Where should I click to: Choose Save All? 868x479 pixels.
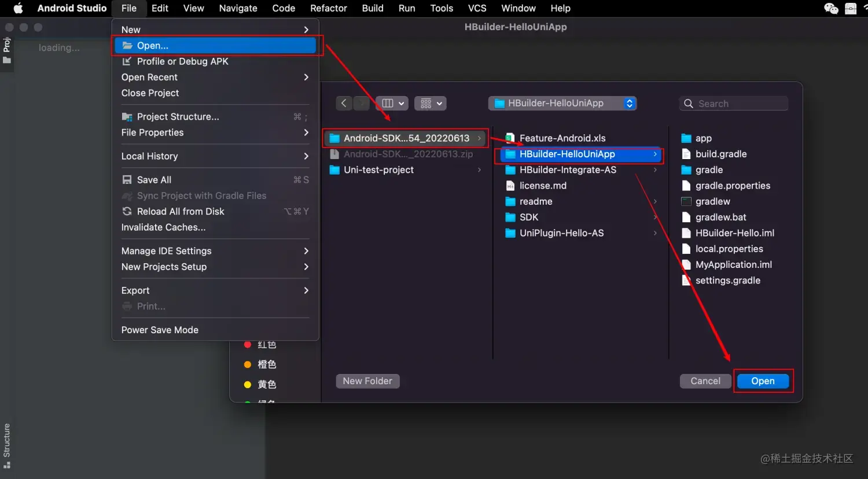(x=215, y=180)
